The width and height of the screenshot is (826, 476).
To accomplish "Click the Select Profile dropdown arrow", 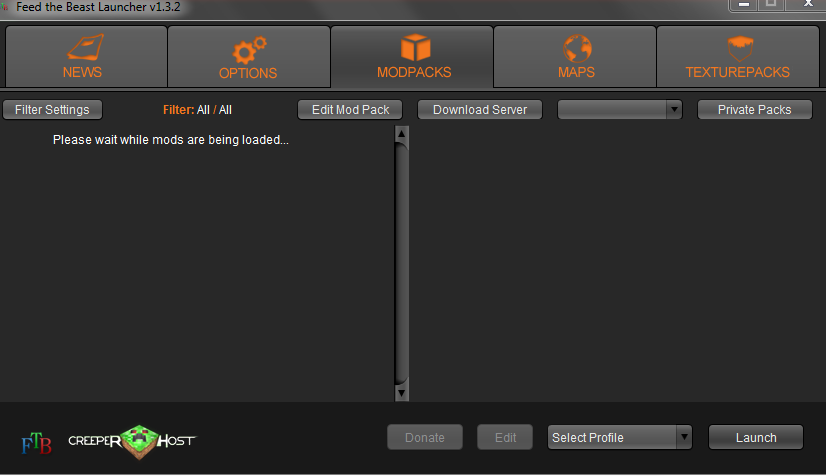I will coord(684,437).
